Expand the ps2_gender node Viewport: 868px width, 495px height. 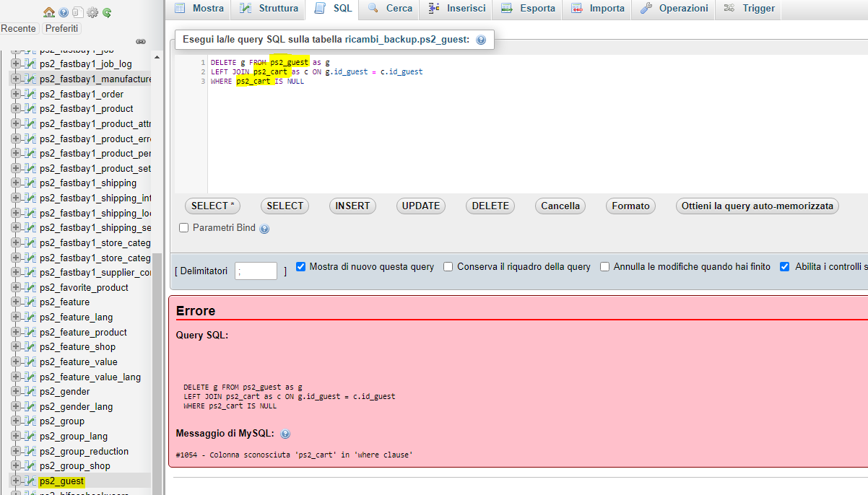pyautogui.click(x=16, y=391)
